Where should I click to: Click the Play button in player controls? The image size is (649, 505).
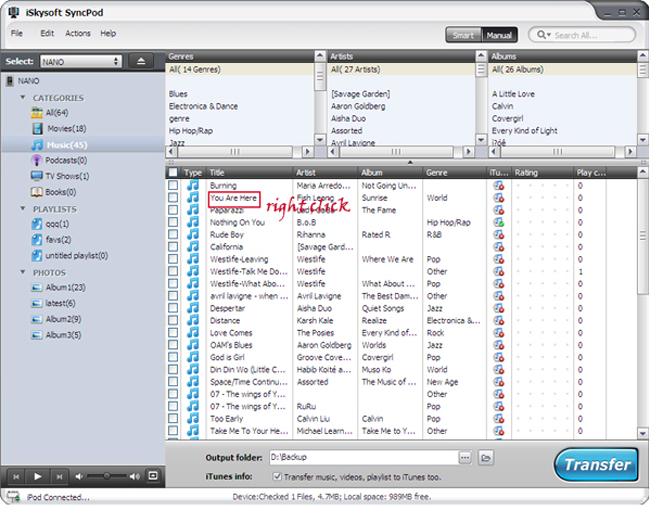(36, 475)
